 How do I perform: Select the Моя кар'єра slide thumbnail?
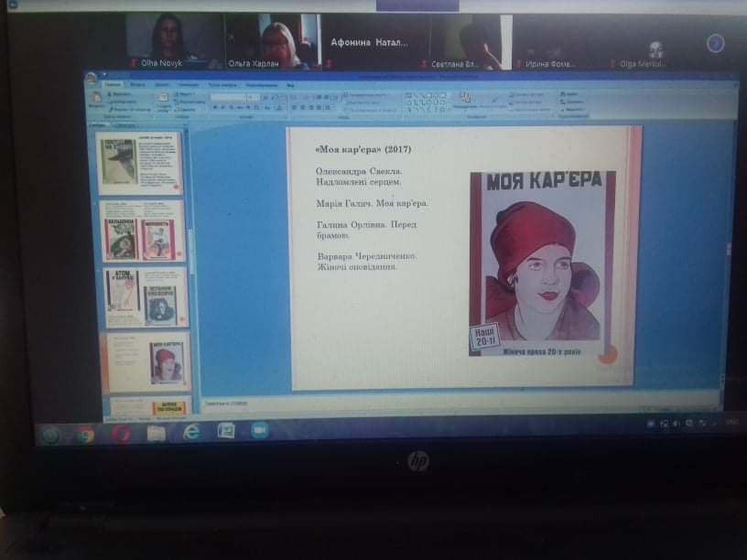(x=146, y=361)
